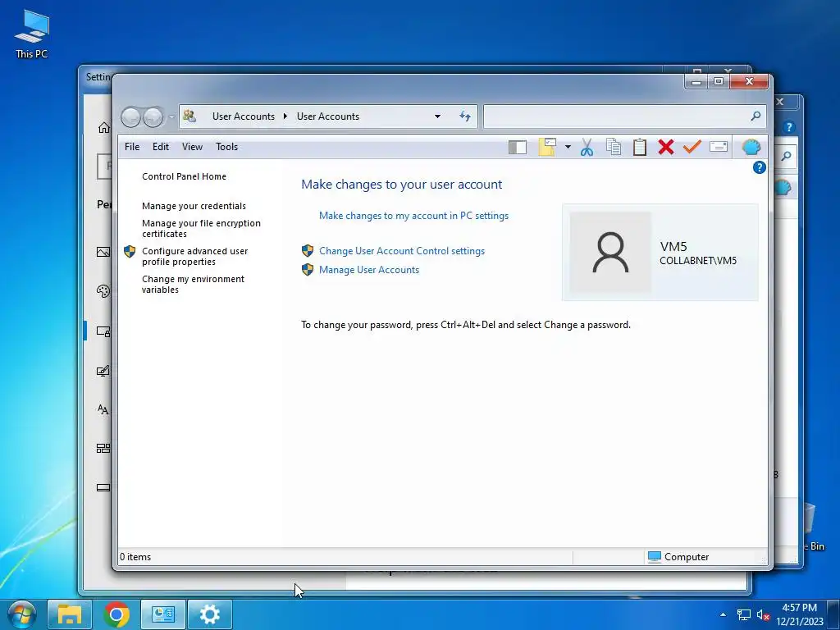Click the blue Help question mark icon
Screen dimensions: 840x630
[x=759, y=167]
